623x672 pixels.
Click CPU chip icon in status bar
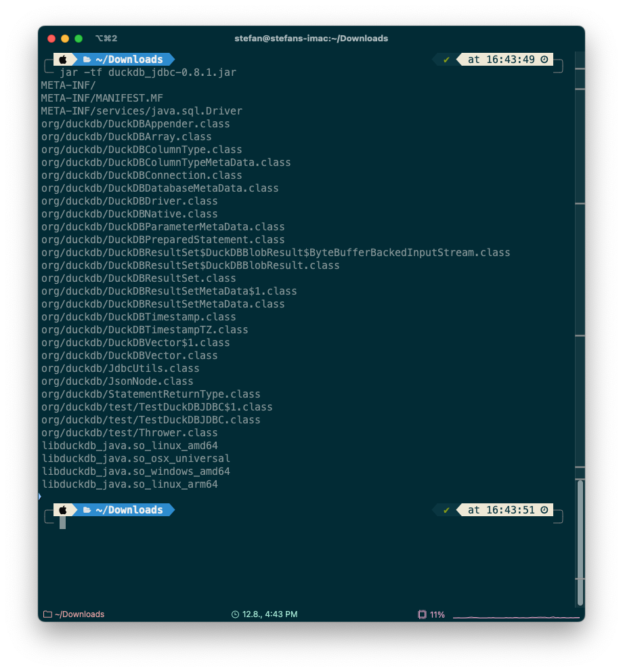tap(422, 614)
